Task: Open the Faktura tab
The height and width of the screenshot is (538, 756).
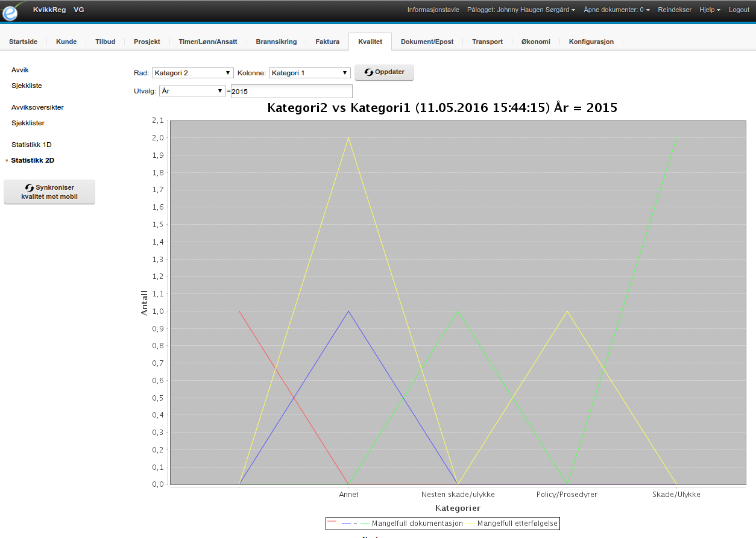Action: (x=327, y=42)
